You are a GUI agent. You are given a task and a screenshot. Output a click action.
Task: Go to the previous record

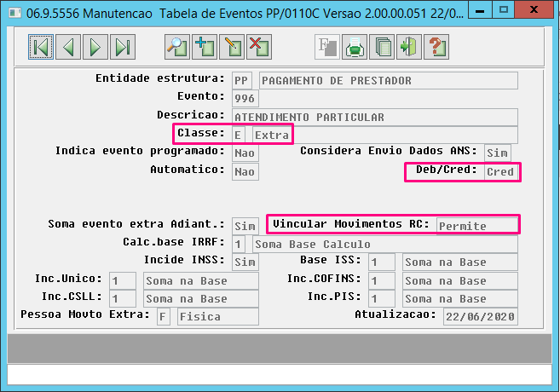click(x=68, y=47)
